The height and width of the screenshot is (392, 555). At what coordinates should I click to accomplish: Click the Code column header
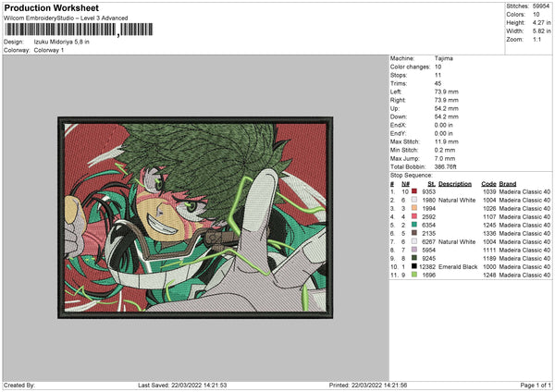click(x=488, y=182)
